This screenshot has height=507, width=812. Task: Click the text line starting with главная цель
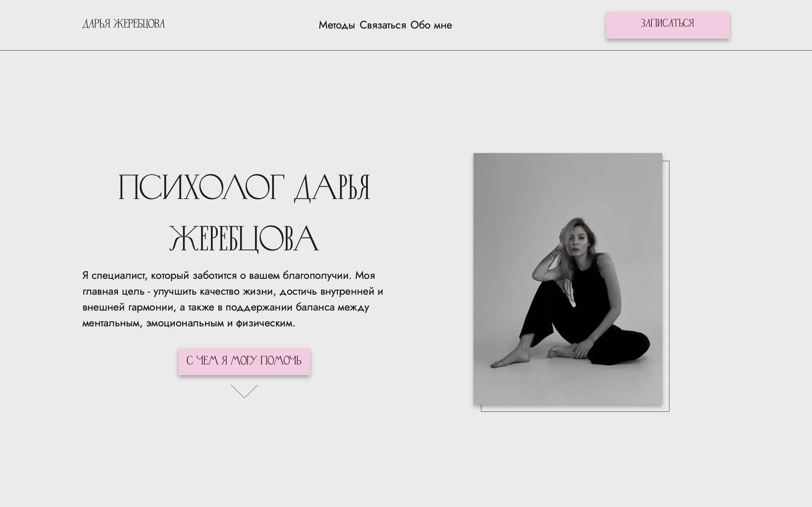(232, 292)
